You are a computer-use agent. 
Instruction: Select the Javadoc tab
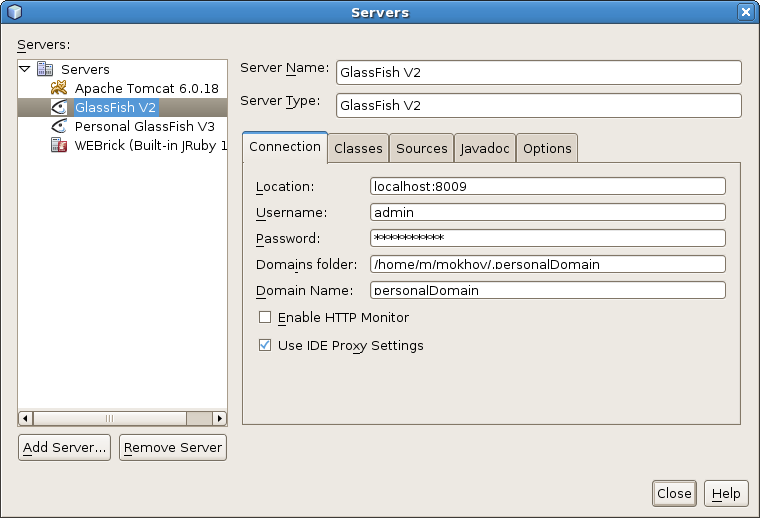[485, 148]
